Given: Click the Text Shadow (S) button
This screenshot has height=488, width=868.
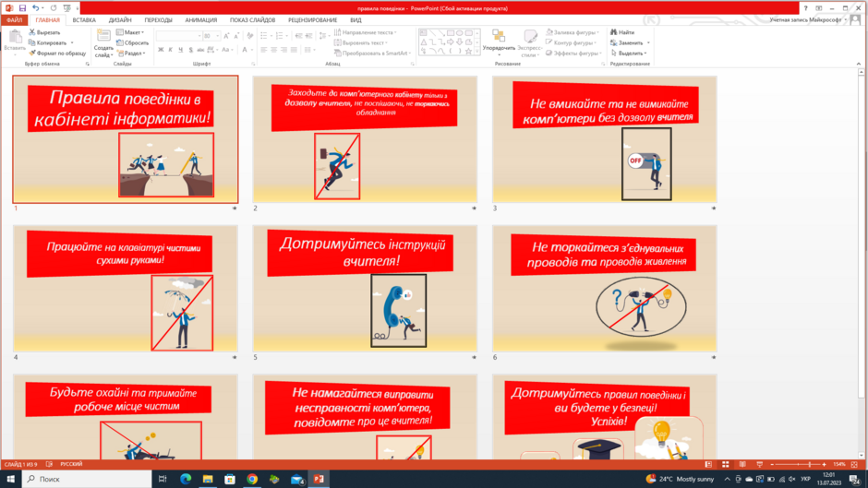Looking at the screenshot, I should [x=190, y=50].
